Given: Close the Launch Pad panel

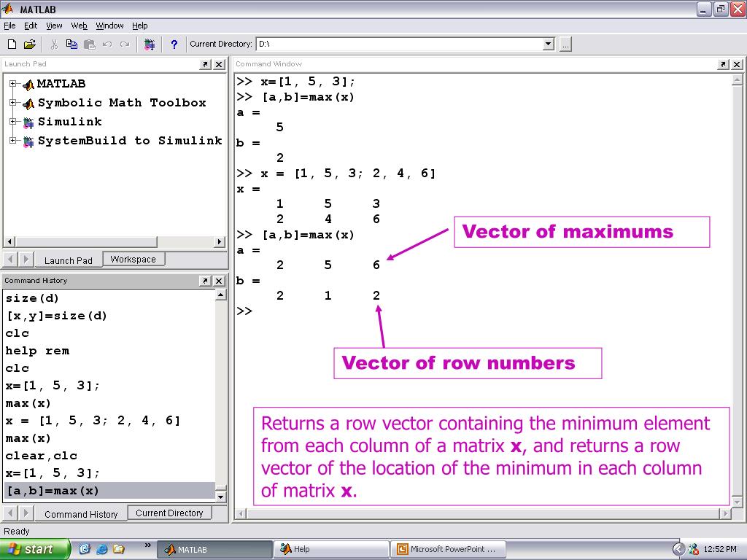Looking at the screenshot, I should [219, 64].
